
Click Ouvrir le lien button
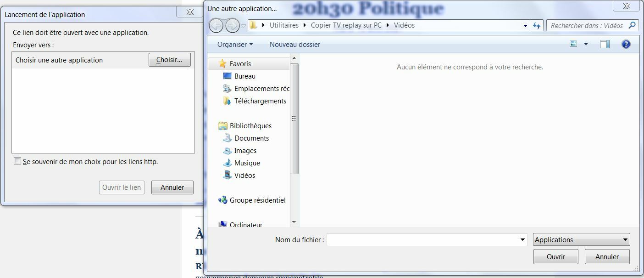pyautogui.click(x=122, y=187)
